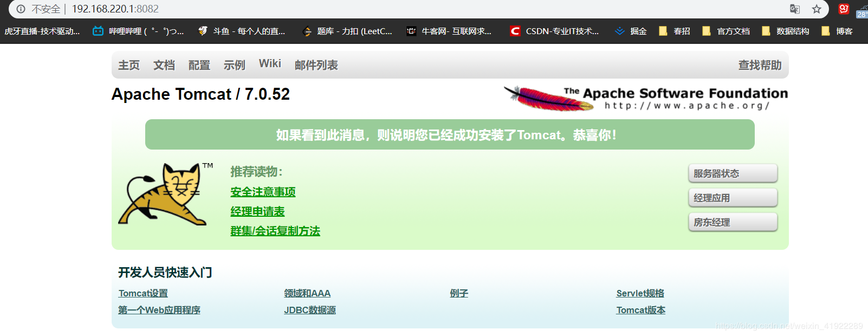
Task: Open the 第一个Web应用程序 link
Action: 159,310
